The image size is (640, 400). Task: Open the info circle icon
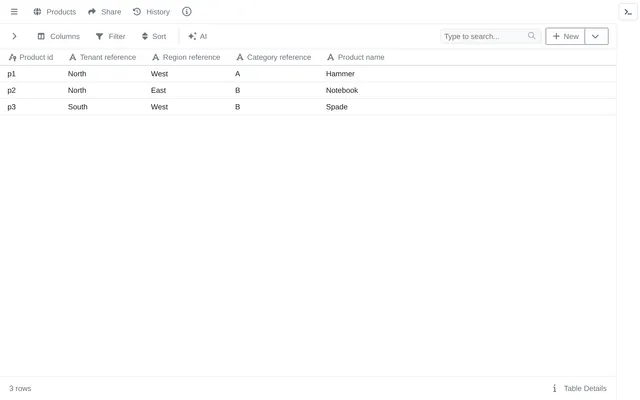click(187, 12)
